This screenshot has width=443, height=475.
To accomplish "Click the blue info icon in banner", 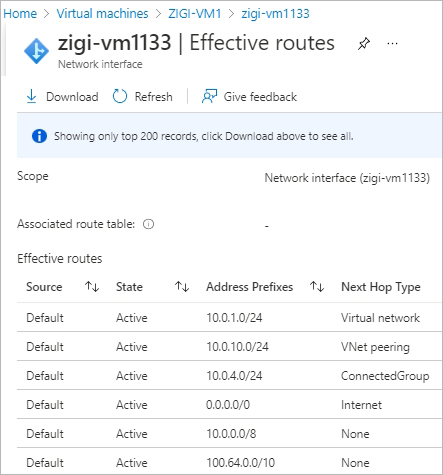I will [x=39, y=136].
